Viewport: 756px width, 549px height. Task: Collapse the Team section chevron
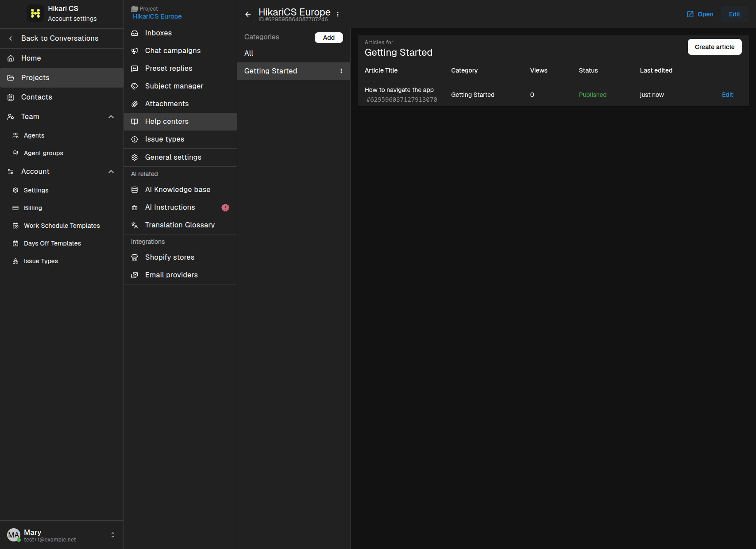(x=111, y=117)
